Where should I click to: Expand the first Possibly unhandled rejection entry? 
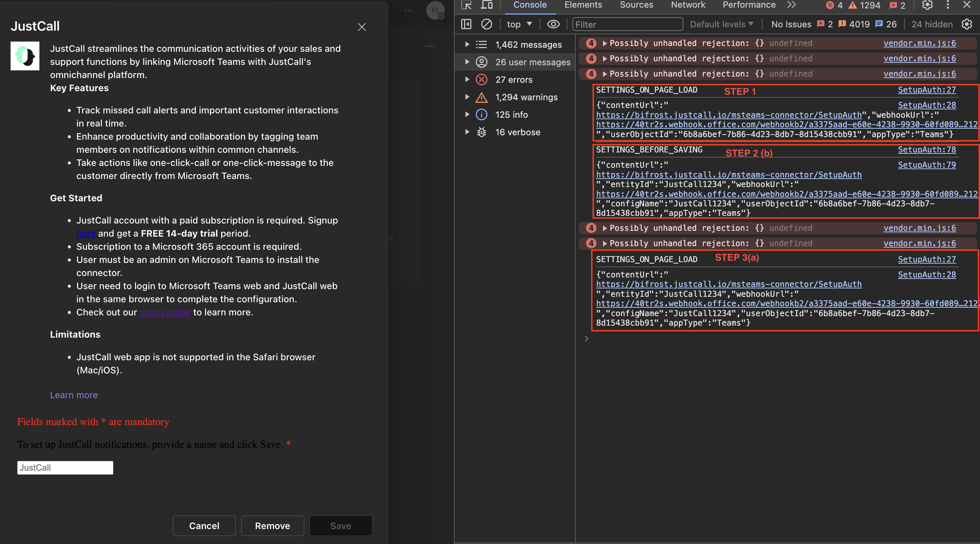pyautogui.click(x=605, y=43)
